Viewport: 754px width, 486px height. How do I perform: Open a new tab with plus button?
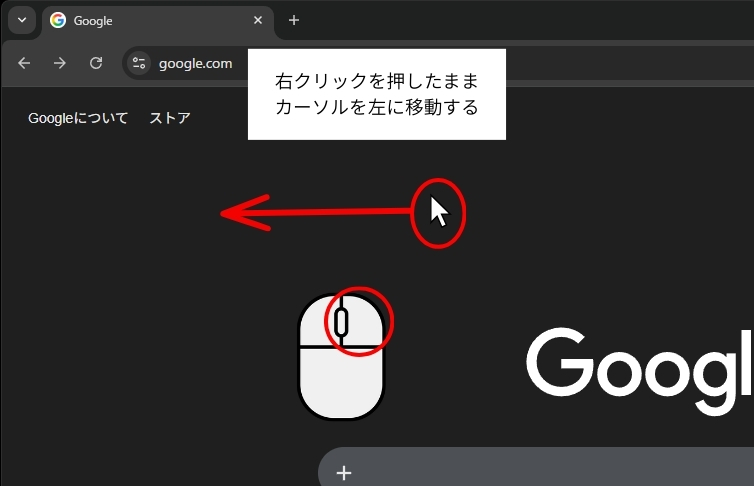point(293,20)
